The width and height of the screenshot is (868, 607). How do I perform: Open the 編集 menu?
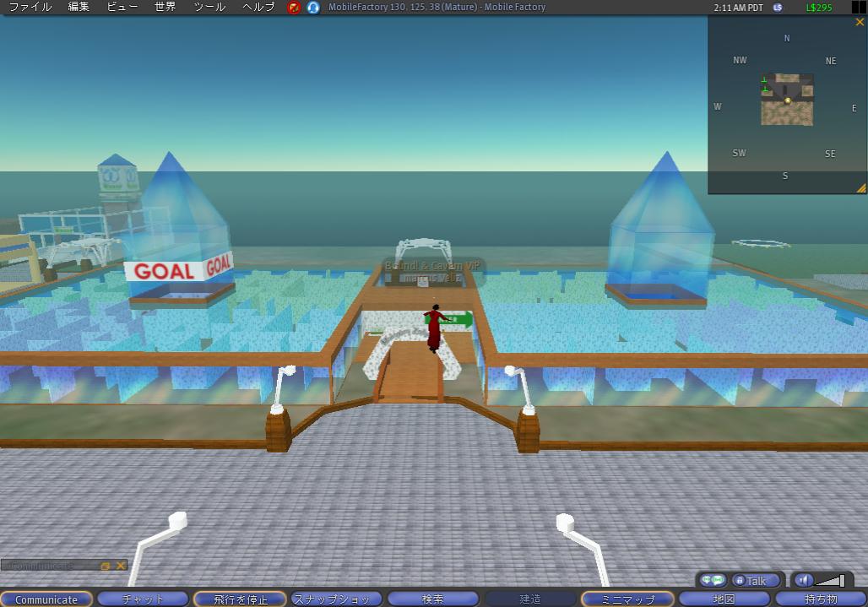click(x=78, y=7)
